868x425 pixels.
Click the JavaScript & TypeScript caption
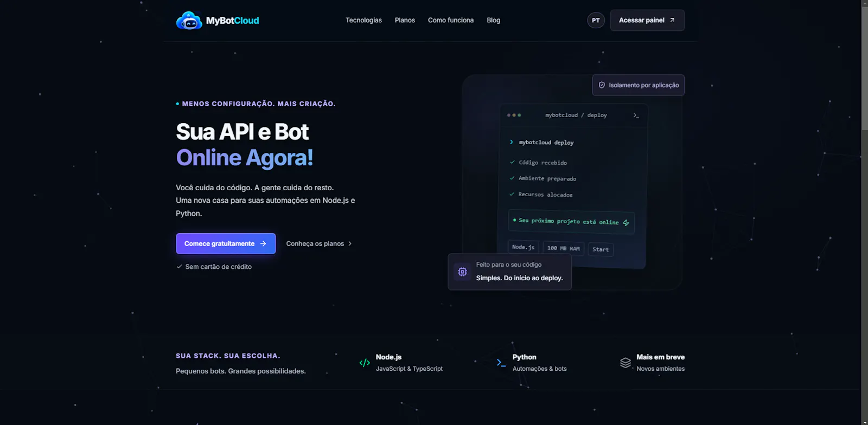(409, 369)
